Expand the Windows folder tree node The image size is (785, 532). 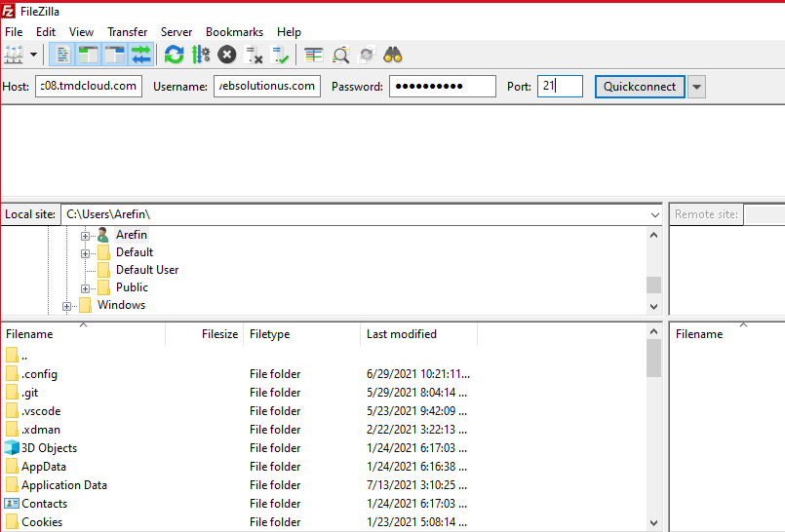(67, 306)
